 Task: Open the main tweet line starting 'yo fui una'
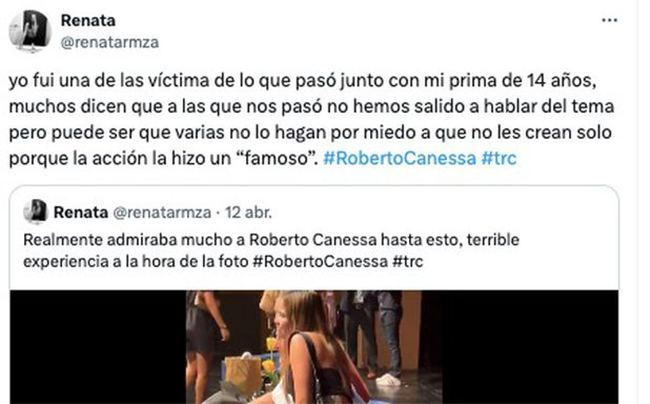click(x=303, y=81)
